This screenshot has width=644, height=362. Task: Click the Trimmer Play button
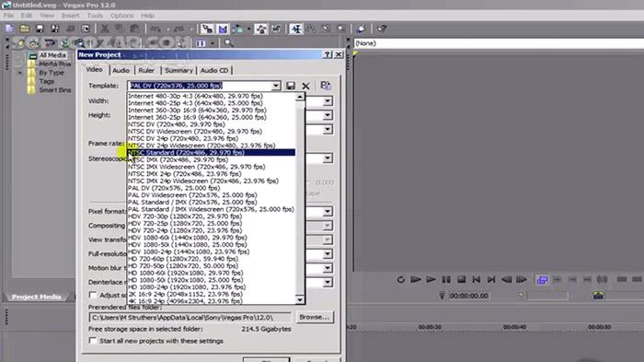[x=431, y=280]
